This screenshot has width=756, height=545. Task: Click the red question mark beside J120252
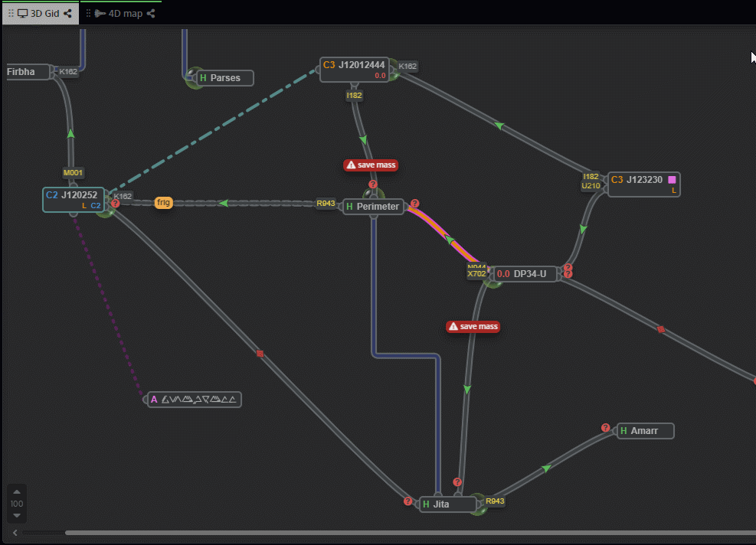click(x=115, y=204)
